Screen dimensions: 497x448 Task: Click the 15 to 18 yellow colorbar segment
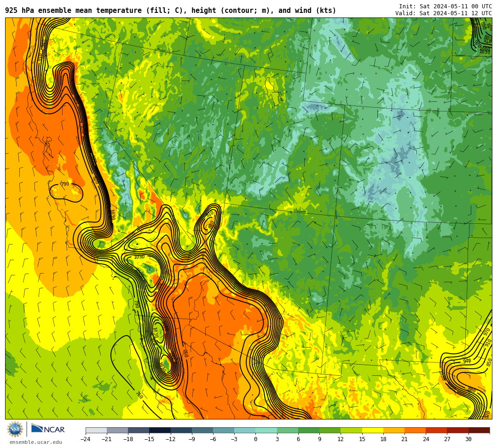373,430
